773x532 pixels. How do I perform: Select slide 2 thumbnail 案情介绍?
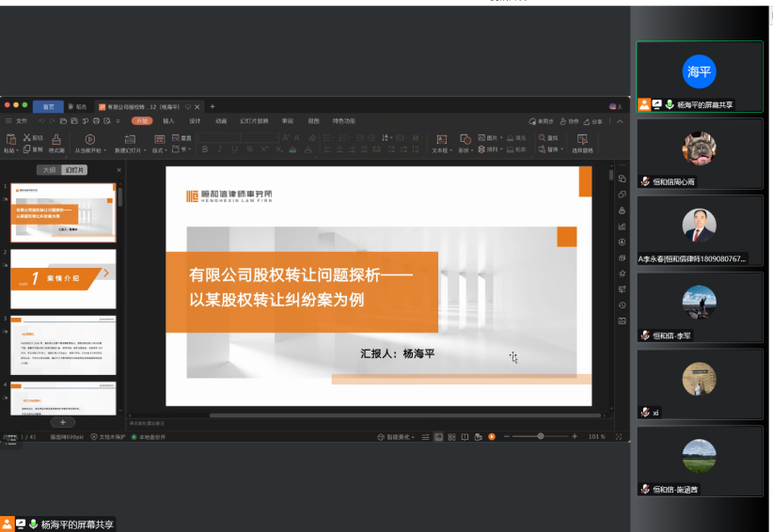click(63, 279)
